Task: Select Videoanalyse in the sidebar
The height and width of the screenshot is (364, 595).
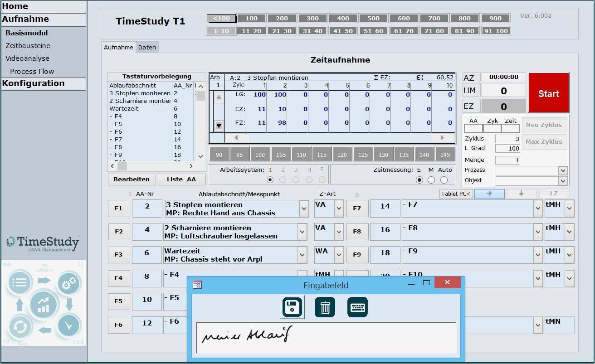Action: pos(27,58)
